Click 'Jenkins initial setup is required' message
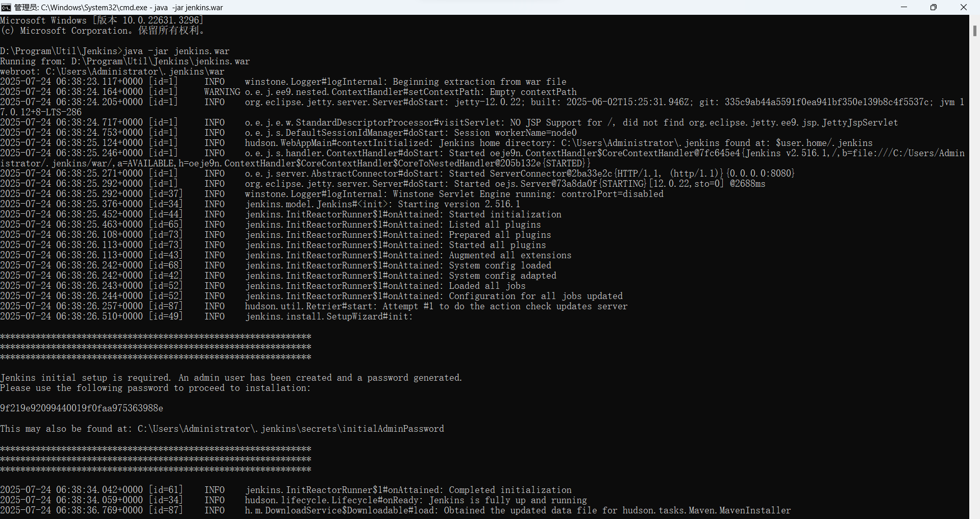 point(231,378)
